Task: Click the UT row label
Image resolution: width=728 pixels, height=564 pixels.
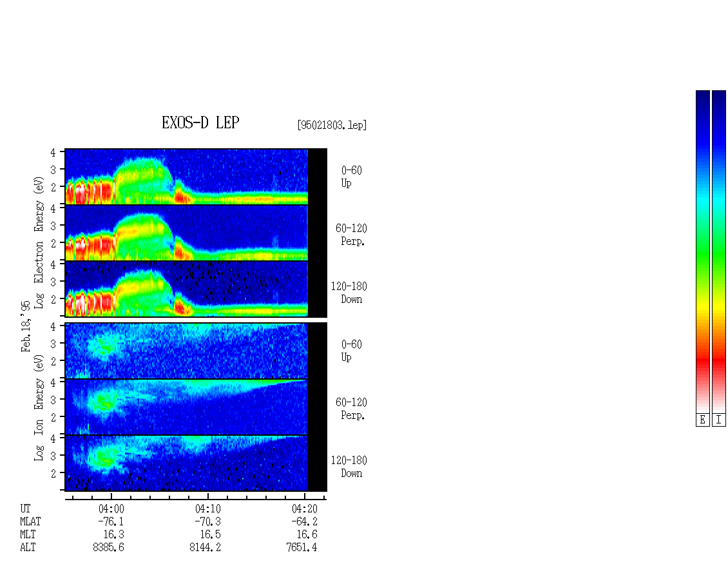Action: [25, 509]
